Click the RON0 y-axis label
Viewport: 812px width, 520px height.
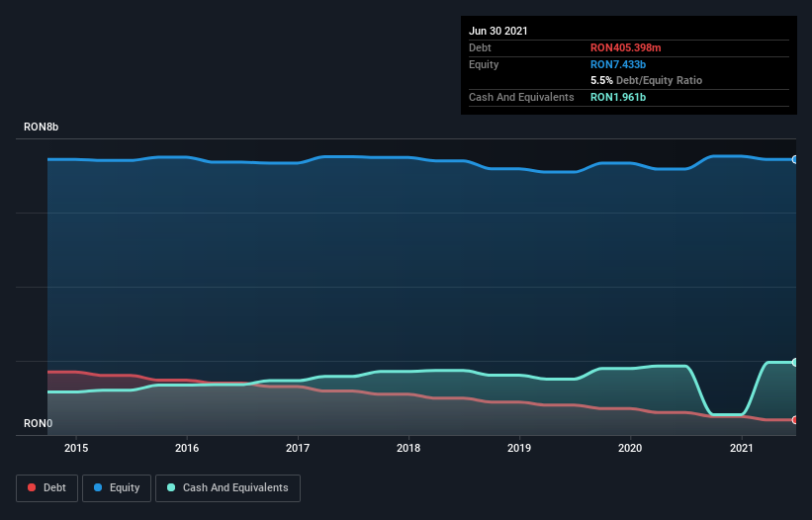coord(38,423)
